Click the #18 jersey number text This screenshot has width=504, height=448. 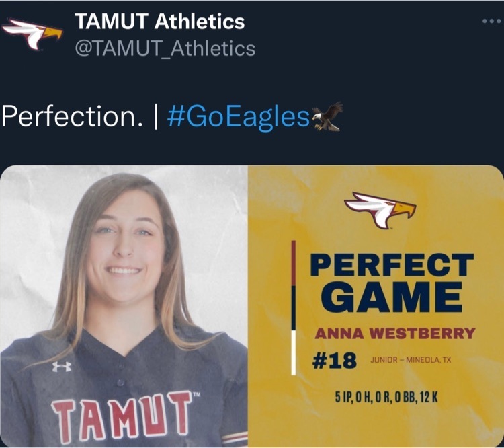(335, 360)
